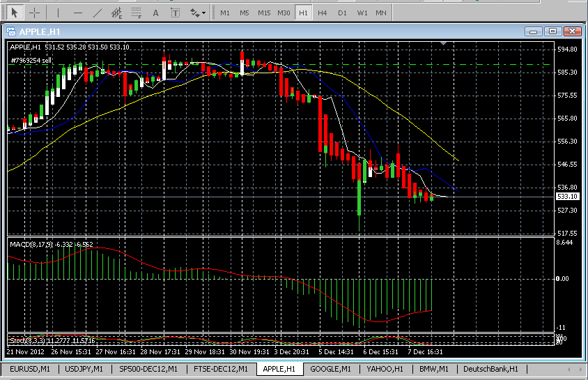The height and width of the screenshot is (380, 588).
Task: Click the 556.30 price scale value
Action: pyautogui.click(x=567, y=142)
